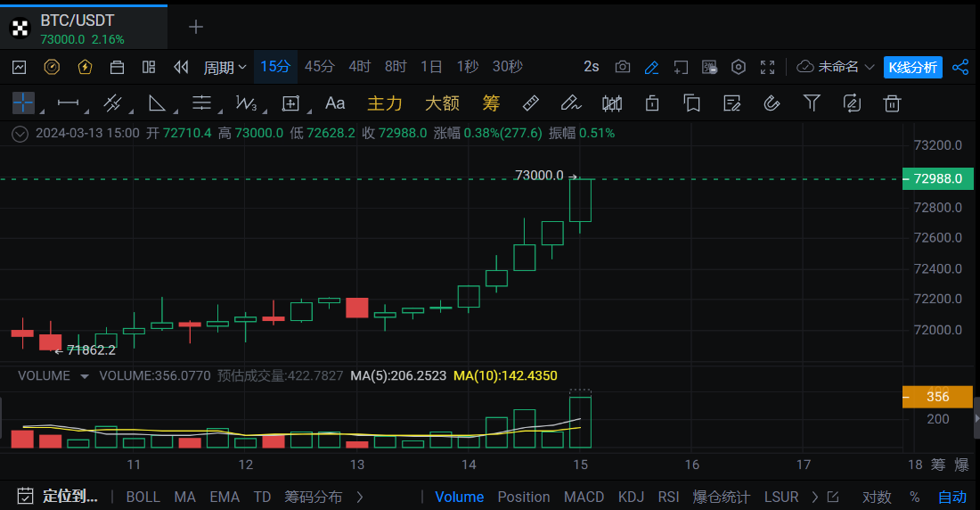Open the 周期 period dropdown
Image resolution: width=980 pixels, height=510 pixels.
(x=225, y=67)
